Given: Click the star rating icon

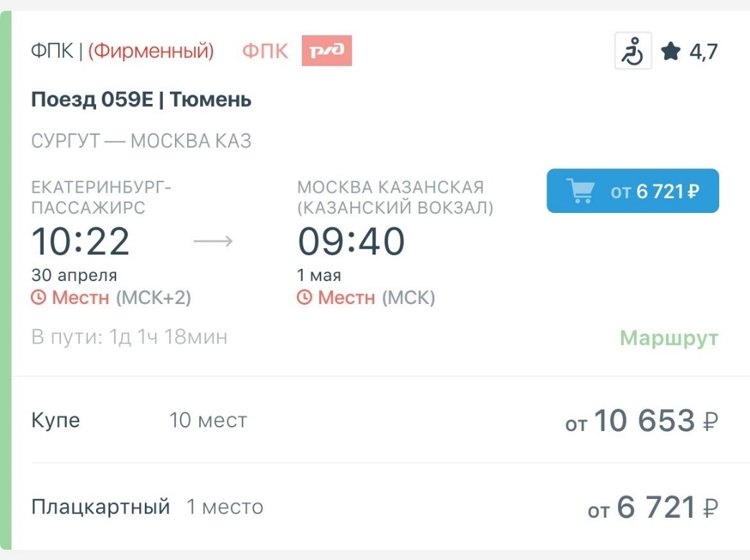Looking at the screenshot, I should (670, 51).
